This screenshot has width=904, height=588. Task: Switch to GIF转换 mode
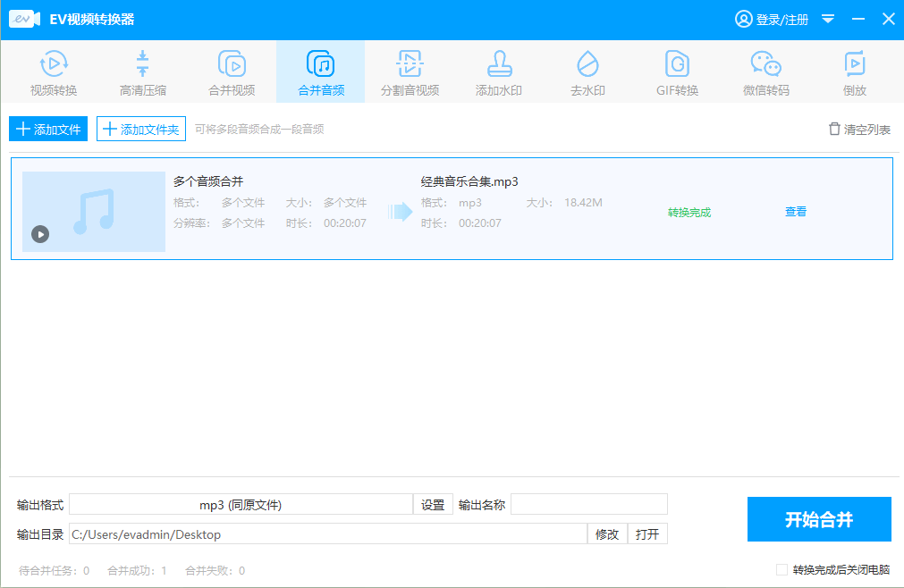pos(677,71)
